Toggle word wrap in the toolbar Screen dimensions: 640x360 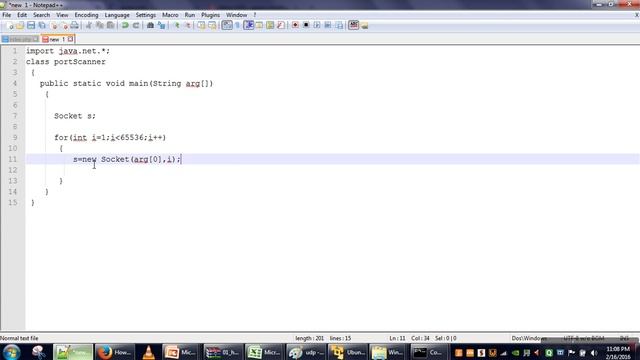click(x=227, y=25)
